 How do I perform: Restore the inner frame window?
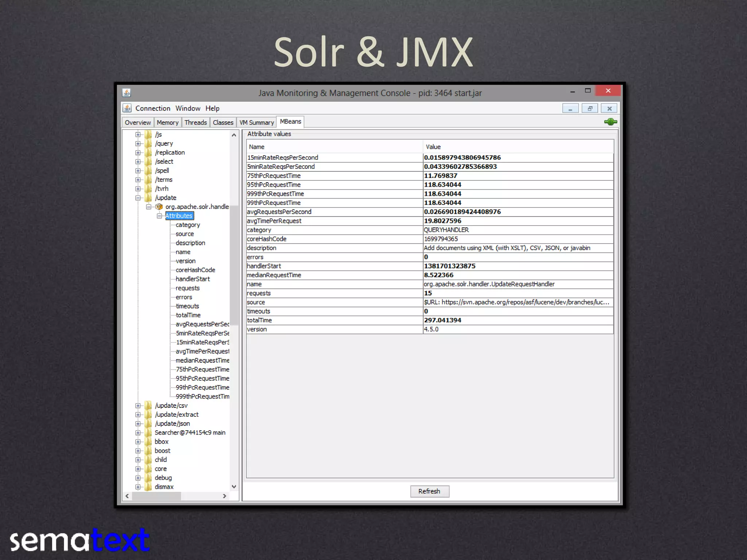coord(590,109)
